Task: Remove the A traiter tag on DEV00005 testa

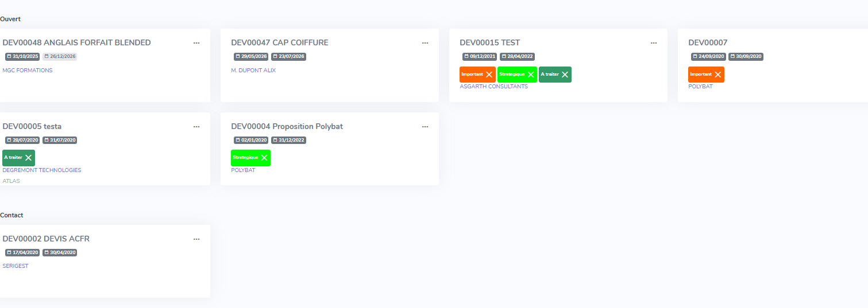Action: click(x=29, y=158)
